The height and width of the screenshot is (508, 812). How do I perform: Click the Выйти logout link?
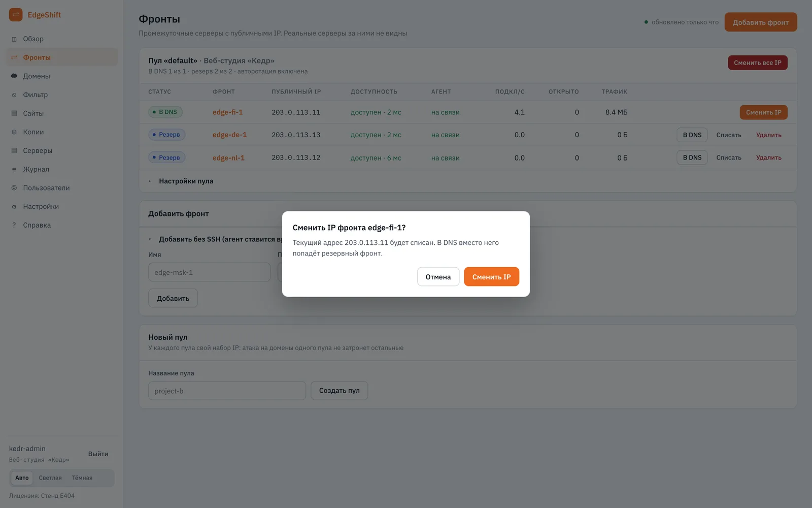coord(98,454)
